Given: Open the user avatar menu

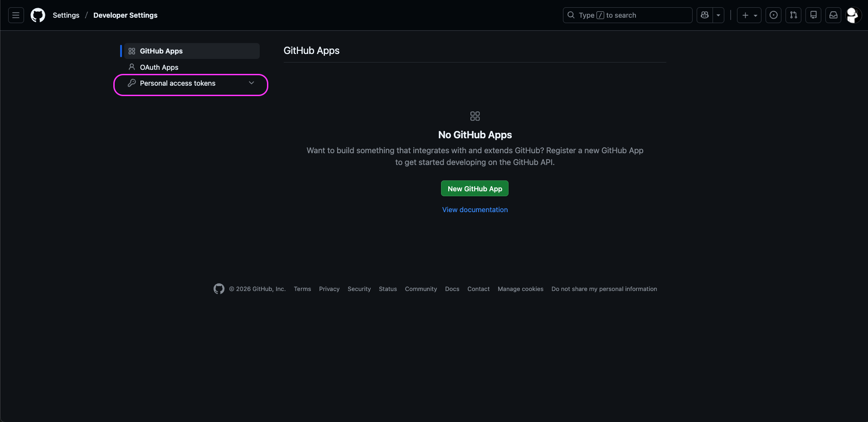Looking at the screenshot, I should click(x=853, y=15).
